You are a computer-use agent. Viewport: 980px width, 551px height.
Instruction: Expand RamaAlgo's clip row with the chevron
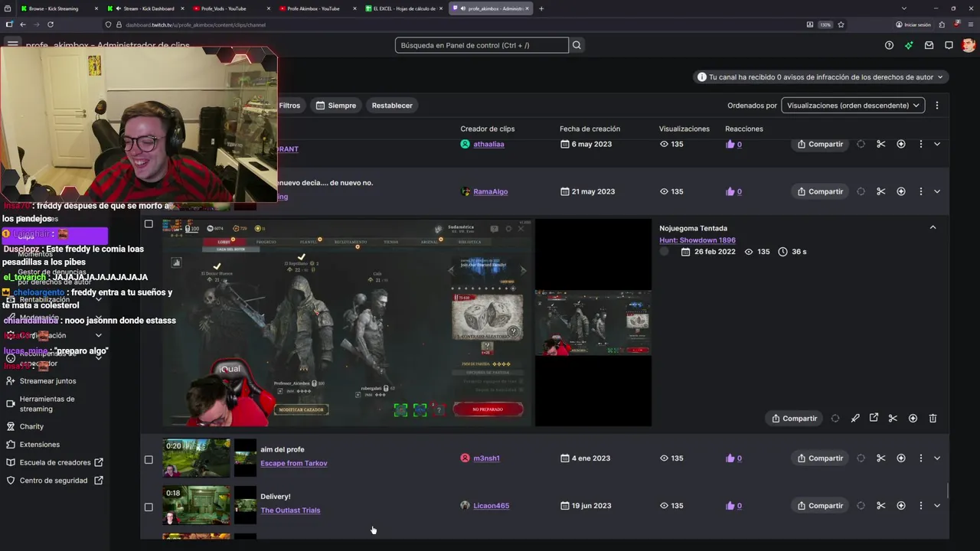click(x=937, y=191)
